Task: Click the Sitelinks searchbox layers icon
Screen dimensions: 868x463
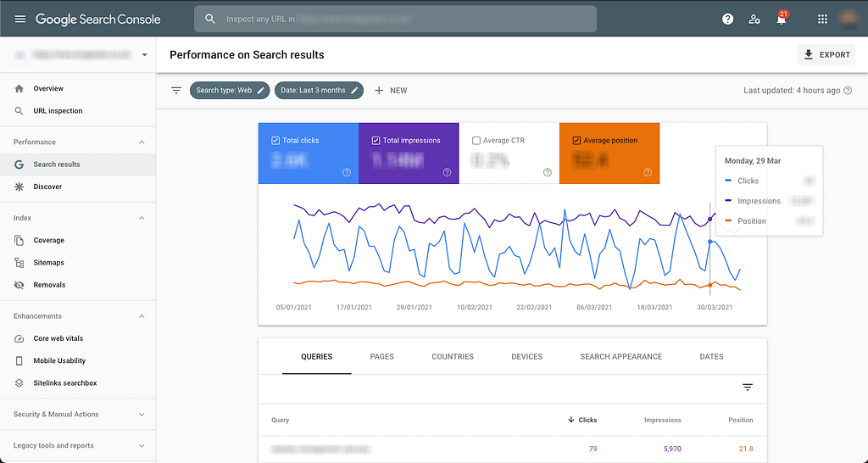Action: [x=19, y=382]
